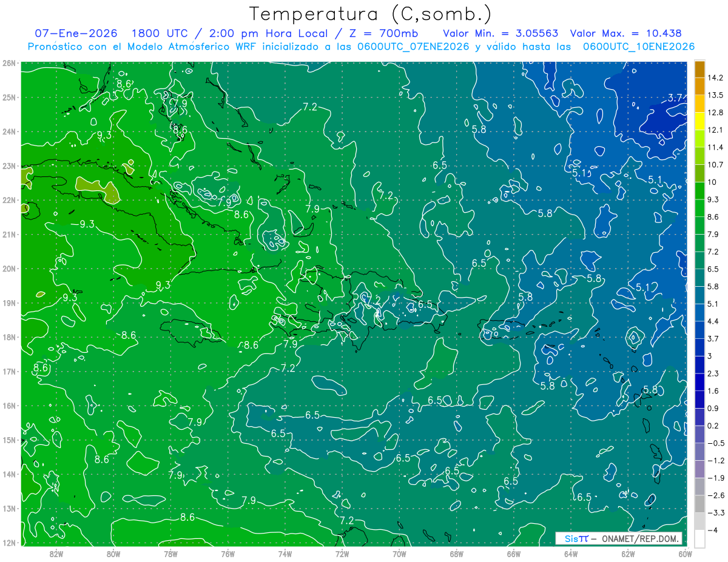Click the '68W' longitude label

pyautogui.click(x=456, y=554)
